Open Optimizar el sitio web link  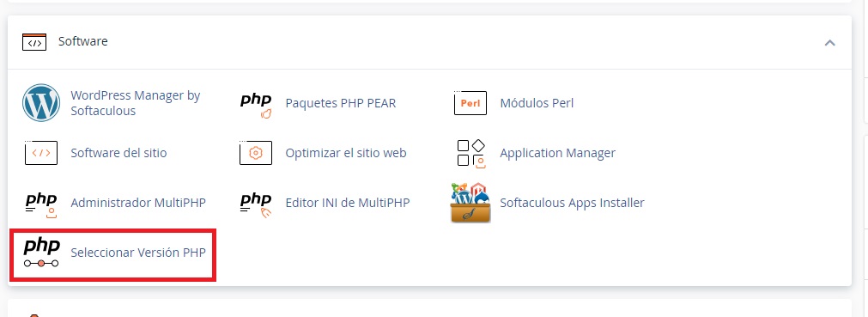coord(346,153)
